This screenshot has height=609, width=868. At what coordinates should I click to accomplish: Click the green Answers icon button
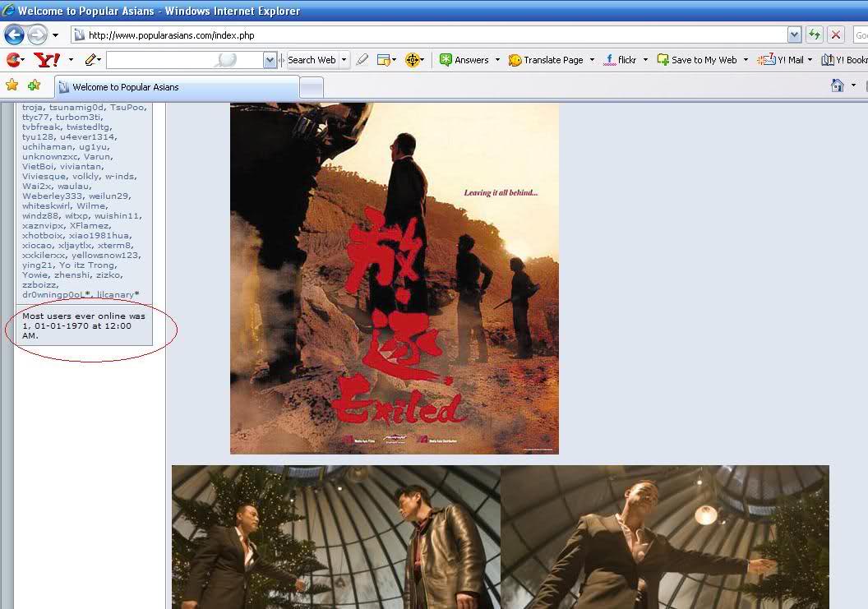tap(464, 60)
